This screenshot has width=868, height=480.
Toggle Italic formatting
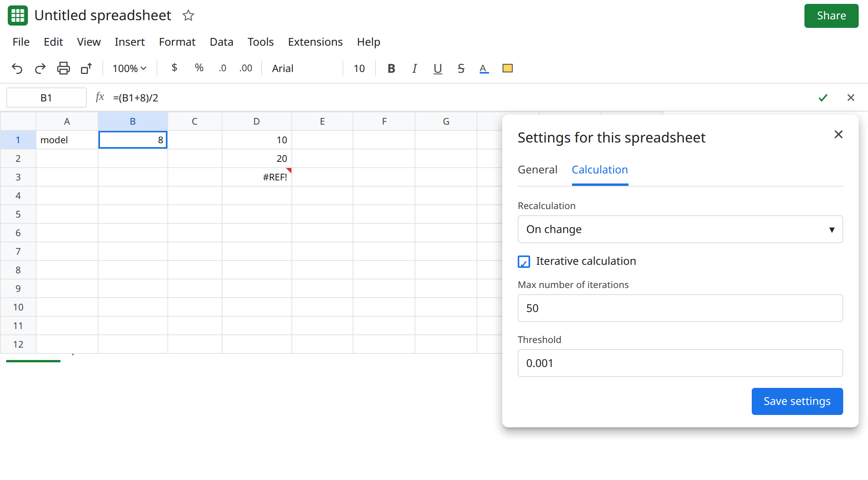[x=415, y=69]
